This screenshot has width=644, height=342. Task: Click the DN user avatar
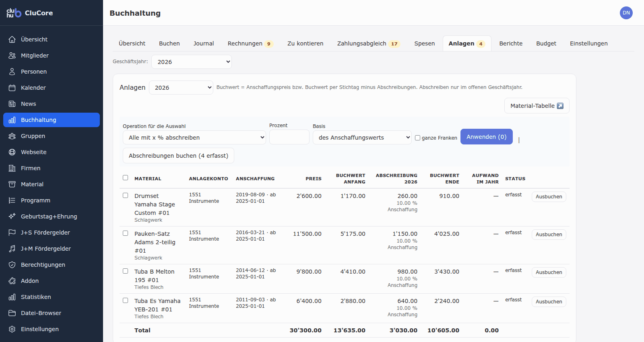coord(626,13)
